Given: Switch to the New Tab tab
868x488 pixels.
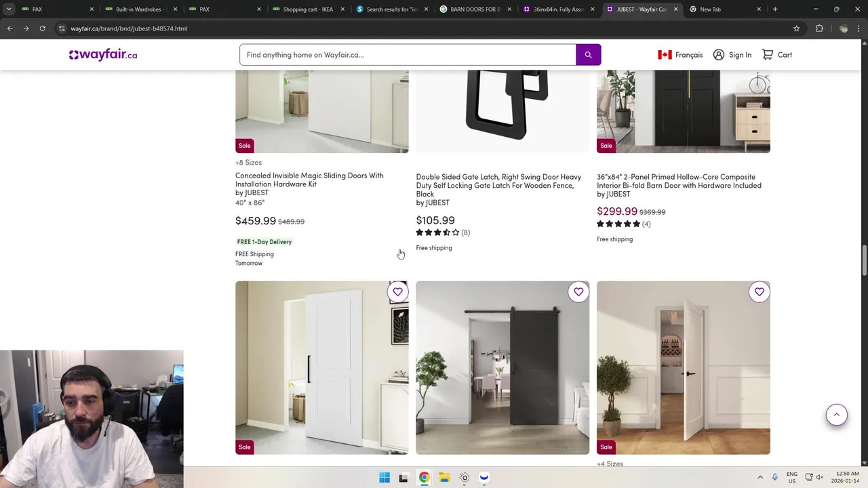Looking at the screenshot, I should pos(726,9).
